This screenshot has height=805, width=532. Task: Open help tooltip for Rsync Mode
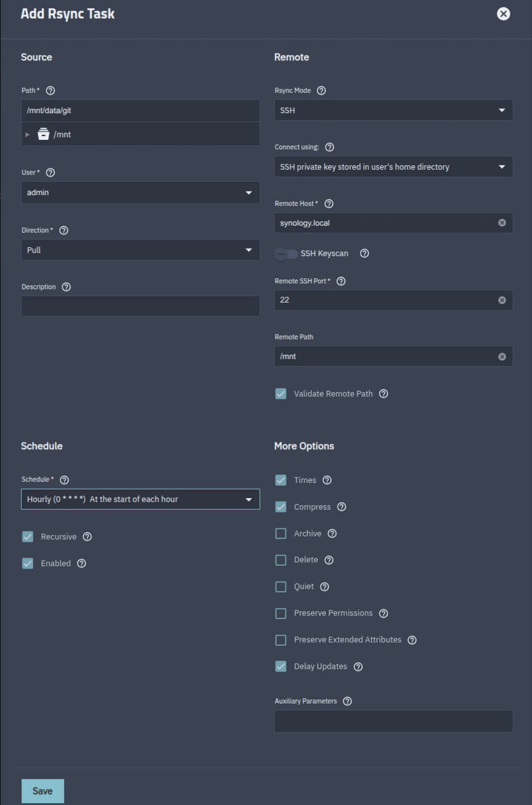[321, 91]
